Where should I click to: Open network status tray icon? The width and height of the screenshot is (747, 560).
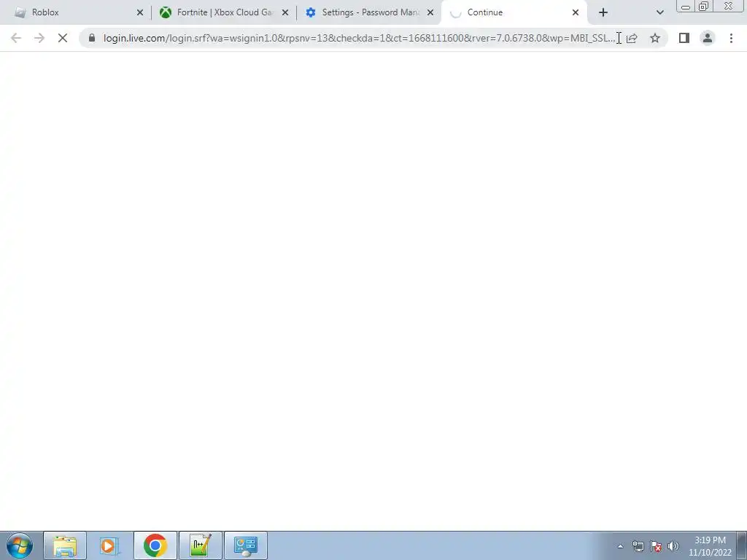click(638, 546)
